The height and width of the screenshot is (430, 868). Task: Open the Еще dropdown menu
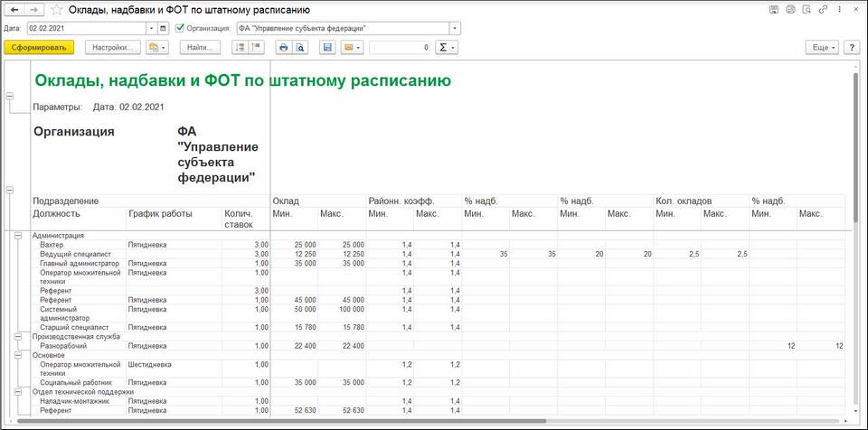823,48
